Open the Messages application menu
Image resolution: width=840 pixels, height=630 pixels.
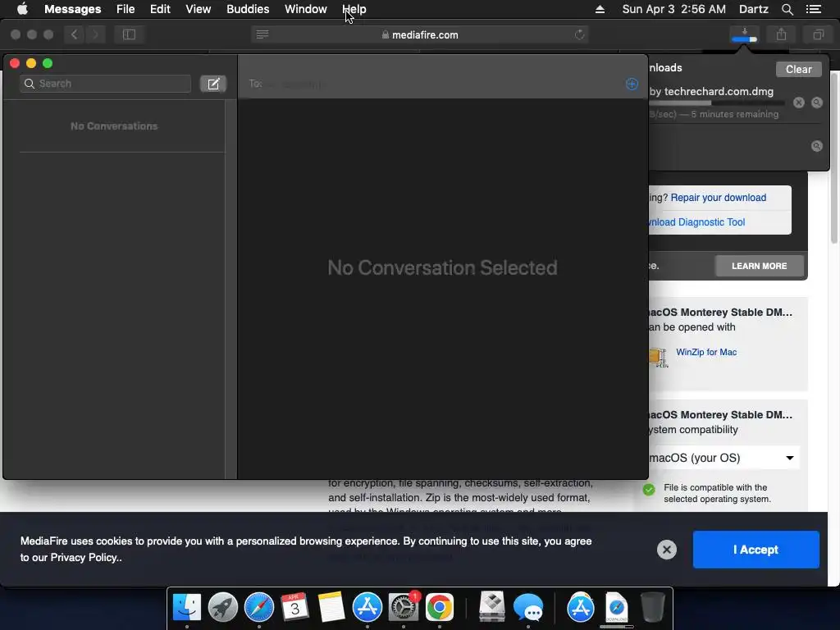pyautogui.click(x=72, y=9)
